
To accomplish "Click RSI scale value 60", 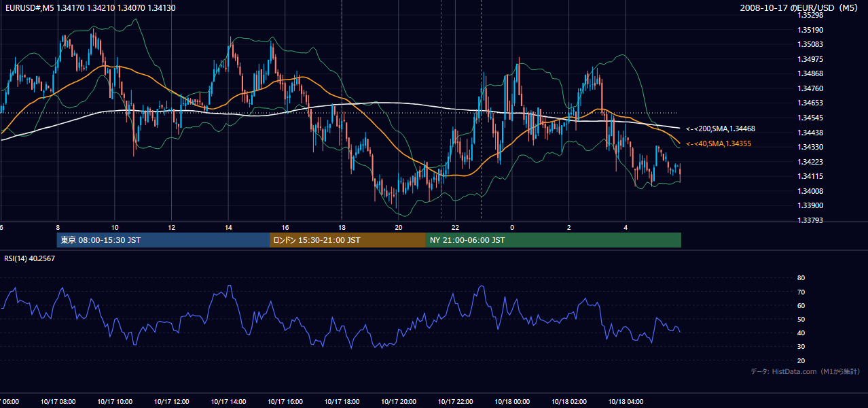I will 801,305.
